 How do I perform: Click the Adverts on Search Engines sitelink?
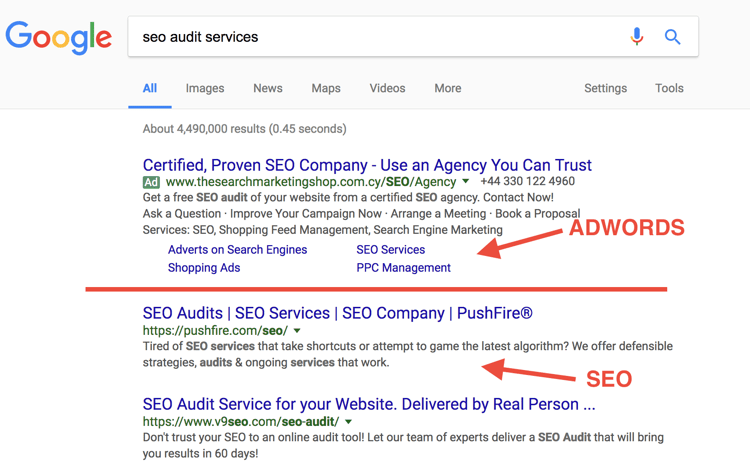pyautogui.click(x=237, y=250)
